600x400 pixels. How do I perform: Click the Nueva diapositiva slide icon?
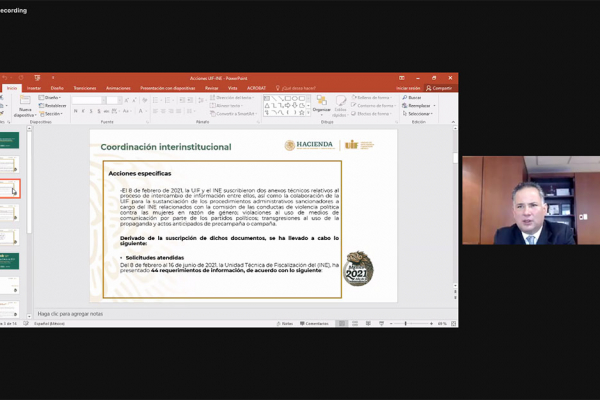[25, 101]
